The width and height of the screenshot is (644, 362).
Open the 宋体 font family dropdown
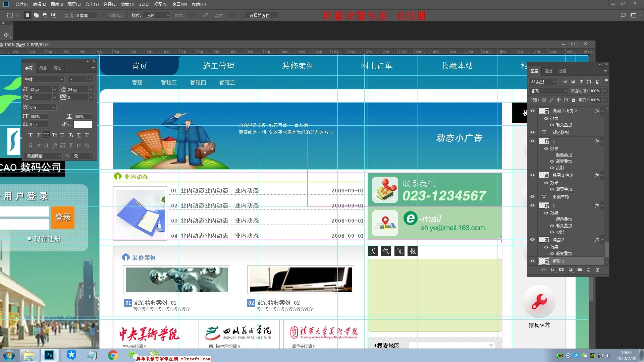coord(62,79)
